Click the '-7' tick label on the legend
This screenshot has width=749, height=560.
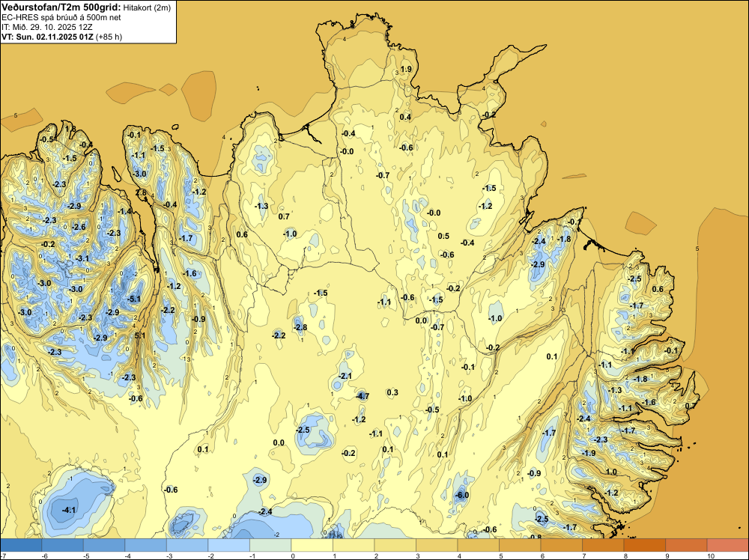pyautogui.click(x=4, y=556)
